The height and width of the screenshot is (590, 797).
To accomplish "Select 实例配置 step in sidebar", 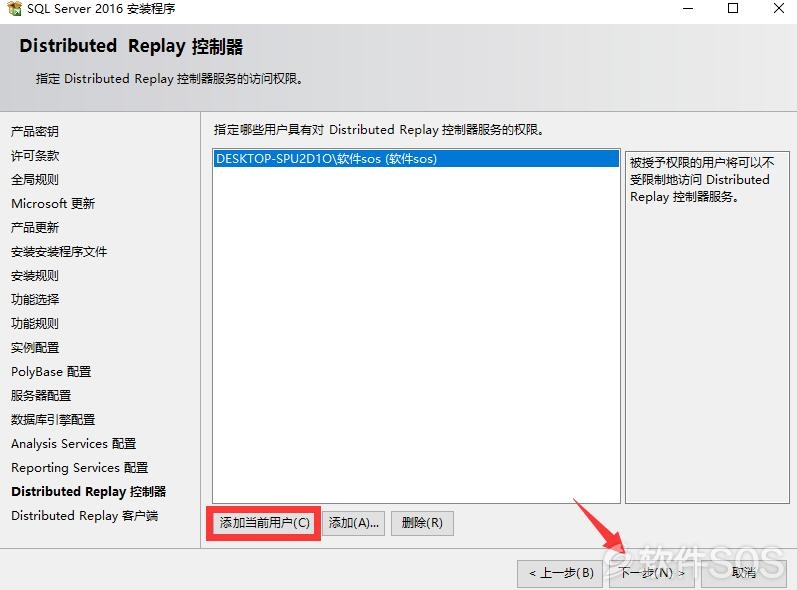I will [x=35, y=348].
